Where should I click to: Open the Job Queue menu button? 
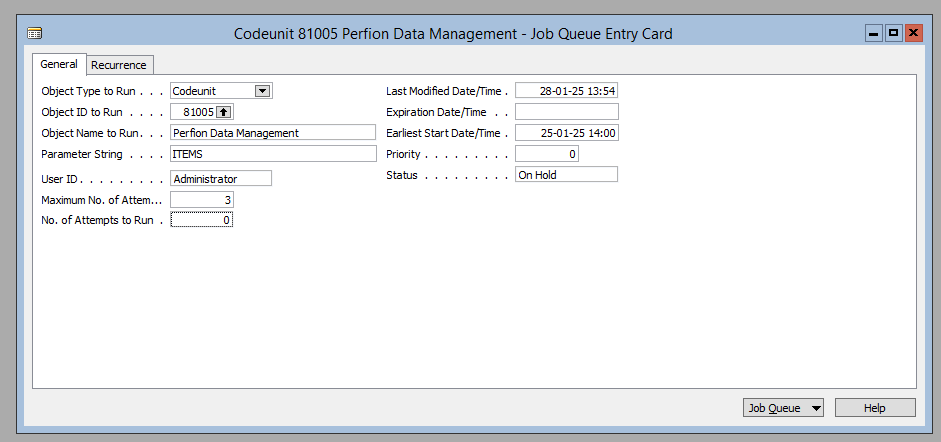pos(783,408)
